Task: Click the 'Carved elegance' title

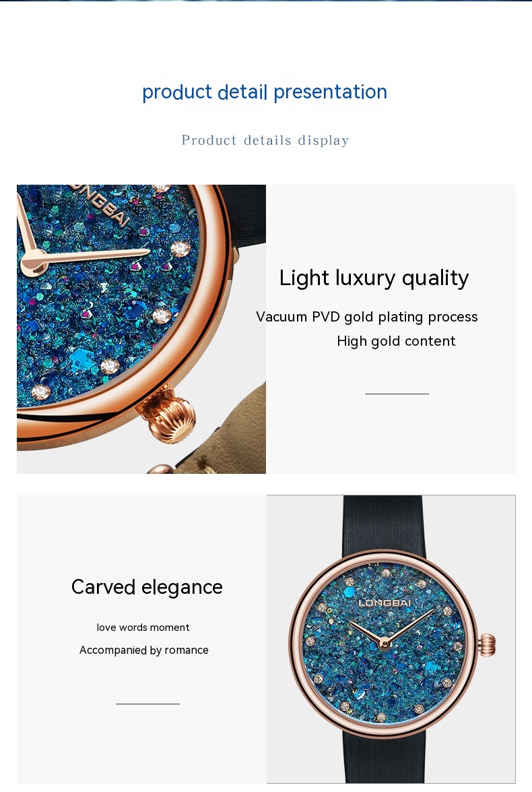Action: tap(147, 587)
